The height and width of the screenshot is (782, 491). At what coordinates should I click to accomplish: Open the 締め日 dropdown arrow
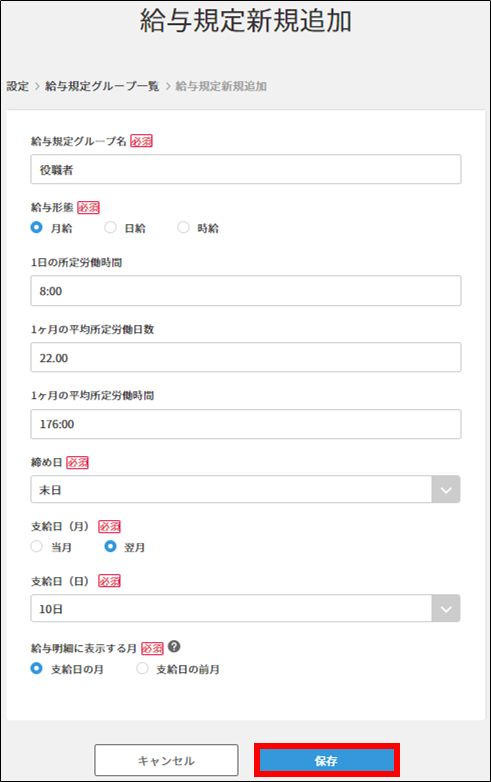pos(446,490)
